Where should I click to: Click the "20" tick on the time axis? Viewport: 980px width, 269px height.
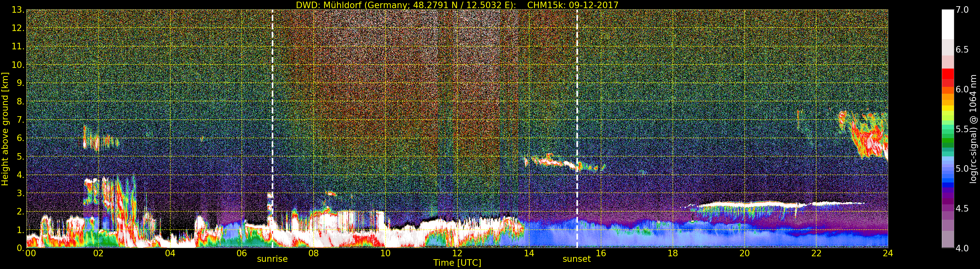point(745,253)
